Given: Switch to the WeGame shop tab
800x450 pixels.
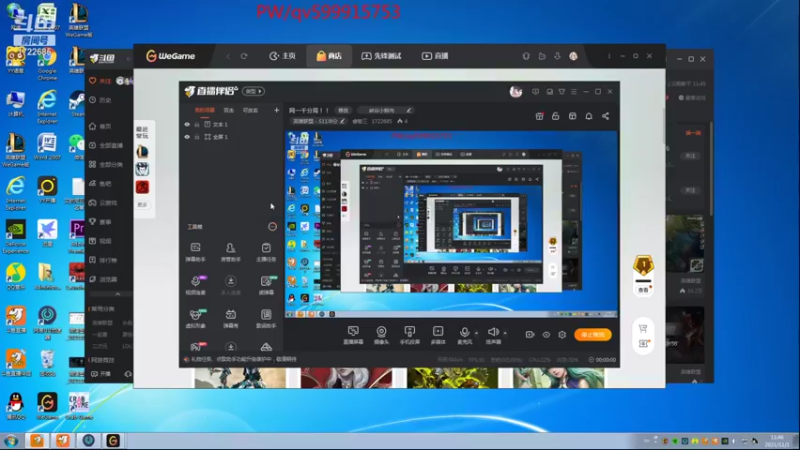Looking at the screenshot, I should pyautogui.click(x=329, y=56).
